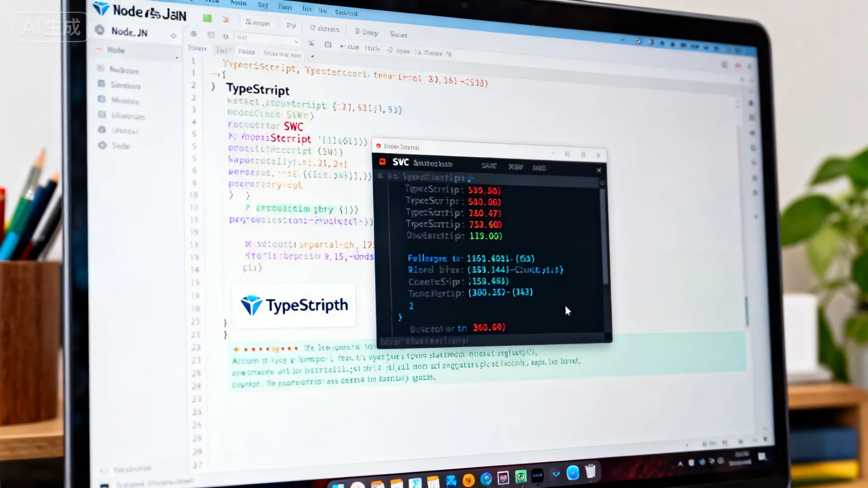Click the blue icon of the third sidebar item
Screen dimensions: 868x488
pyautogui.click(x=102, y=99)
